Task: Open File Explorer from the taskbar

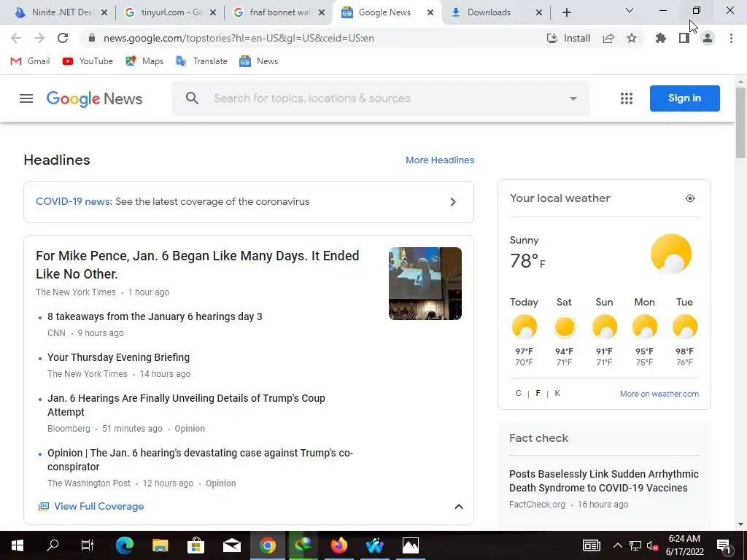Action: pyautogui.click(x=160, y=545)
